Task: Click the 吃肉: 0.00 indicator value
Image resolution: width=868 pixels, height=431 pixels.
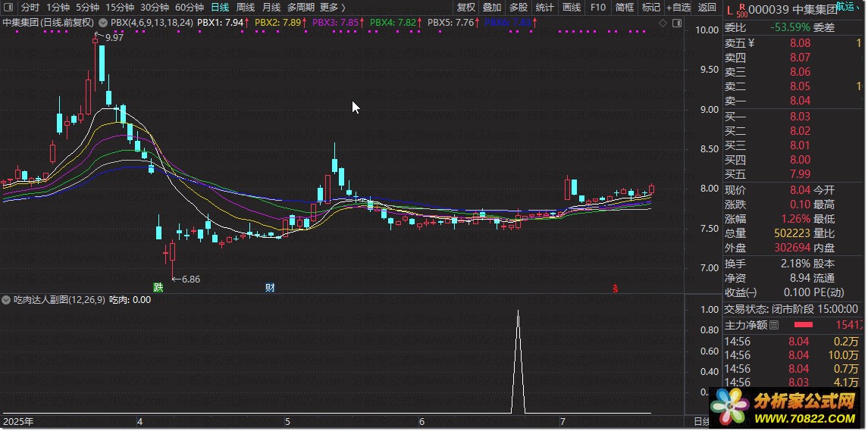Action: [130, 300]
